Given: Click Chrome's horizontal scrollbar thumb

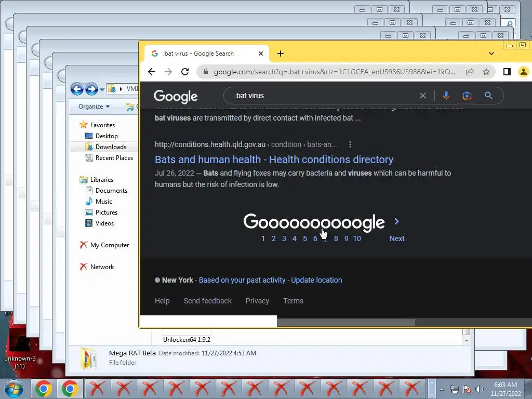Looking at the screenshot, I should [345, 322].
